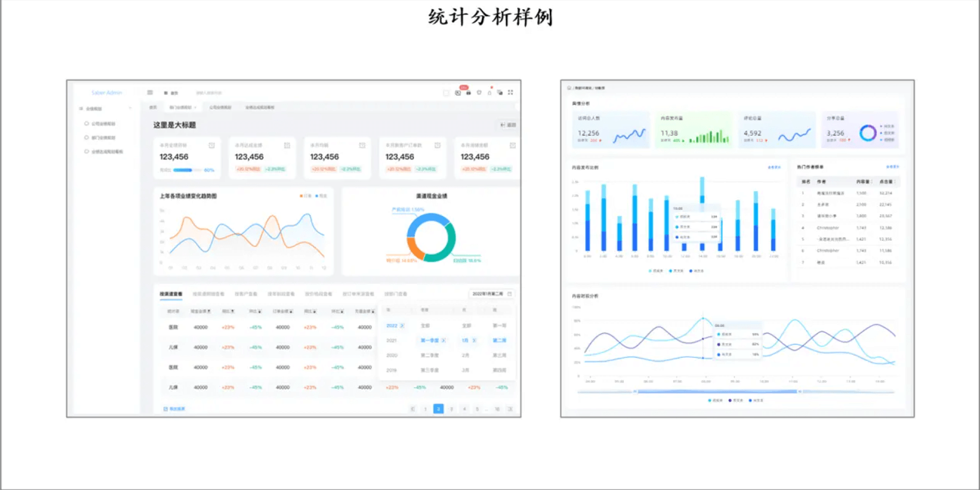
Task: Select third radio item in left sidebar
Action: [87, 152]
